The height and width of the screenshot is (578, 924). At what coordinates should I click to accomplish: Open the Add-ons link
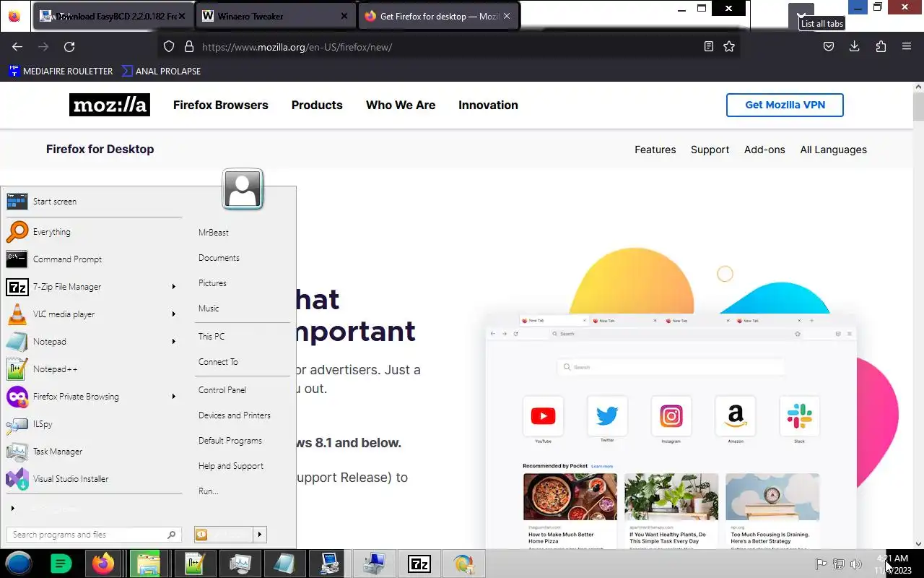pyautogui.click(x=764, y=150)
